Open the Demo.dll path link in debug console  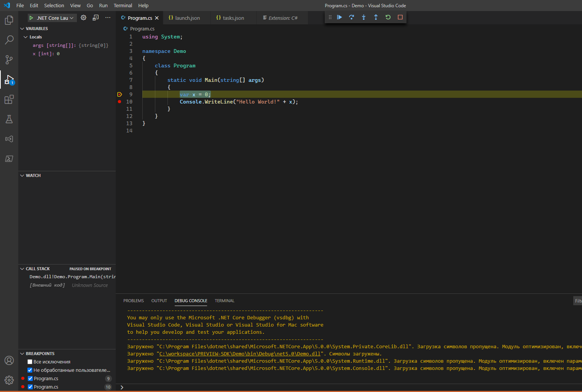pyautogui.click(x=240, y=354)
